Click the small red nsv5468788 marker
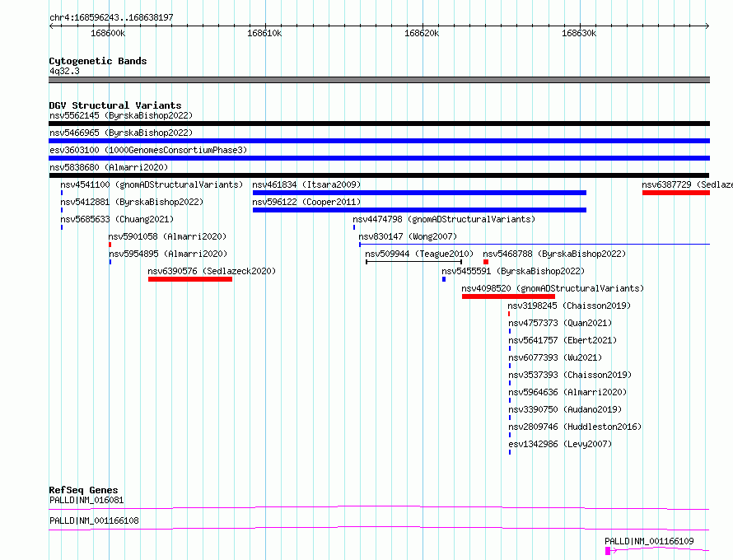Image resolution: width=733 pixels, height=560 pixels. 486,262
